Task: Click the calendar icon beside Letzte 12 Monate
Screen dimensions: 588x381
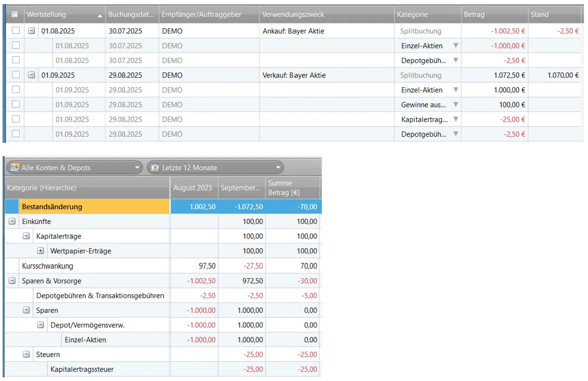Action: tap(155, 168)
